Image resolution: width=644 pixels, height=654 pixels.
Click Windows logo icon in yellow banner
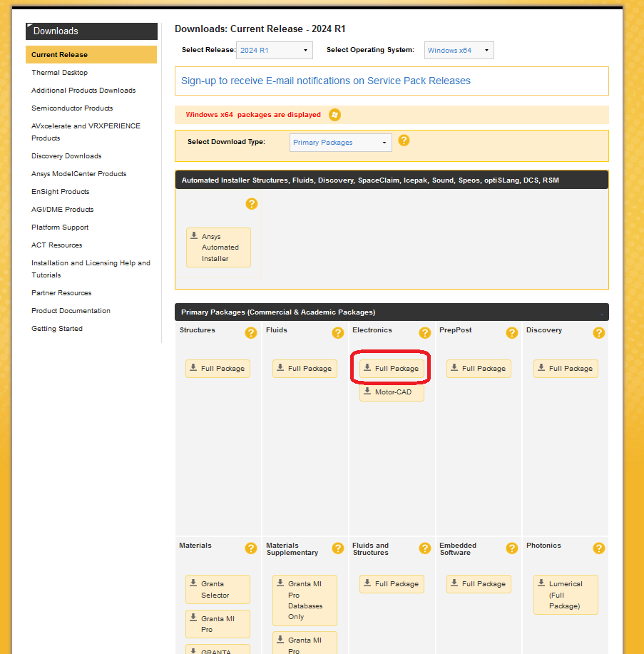[x=334, y=115]
